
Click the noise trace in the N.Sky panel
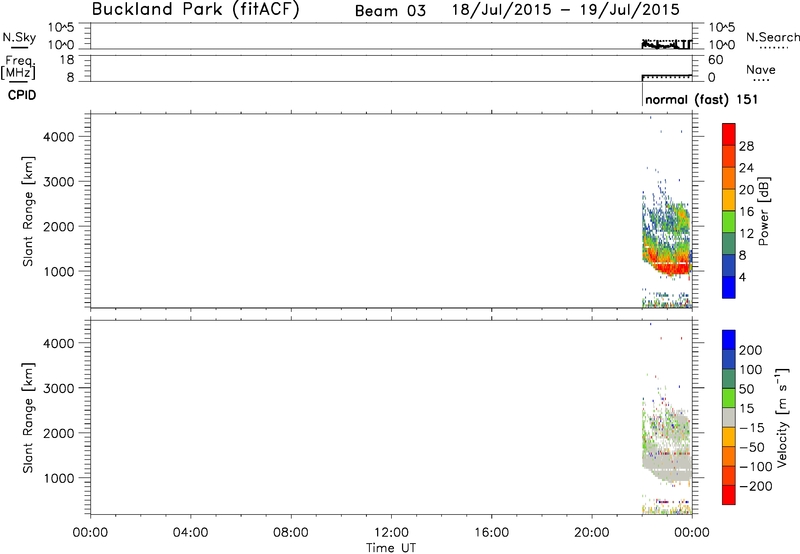(x=667, y=44)
